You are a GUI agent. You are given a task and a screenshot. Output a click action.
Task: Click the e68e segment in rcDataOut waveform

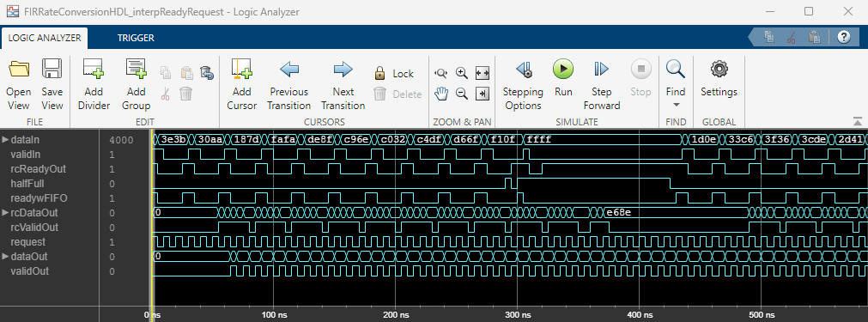(x=674, y=212)
